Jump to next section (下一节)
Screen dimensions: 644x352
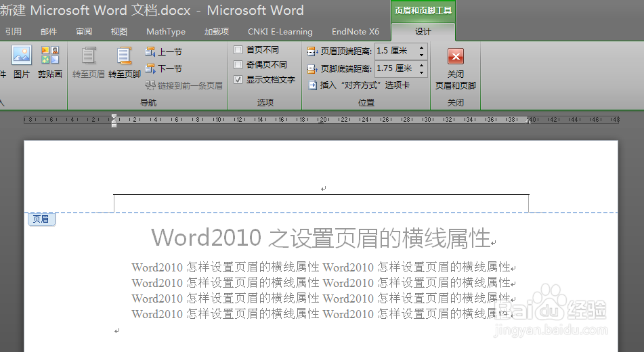(163, 68)
